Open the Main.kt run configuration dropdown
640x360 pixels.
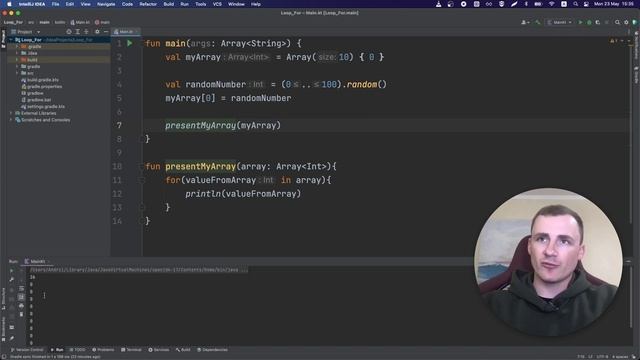(560, 22)
